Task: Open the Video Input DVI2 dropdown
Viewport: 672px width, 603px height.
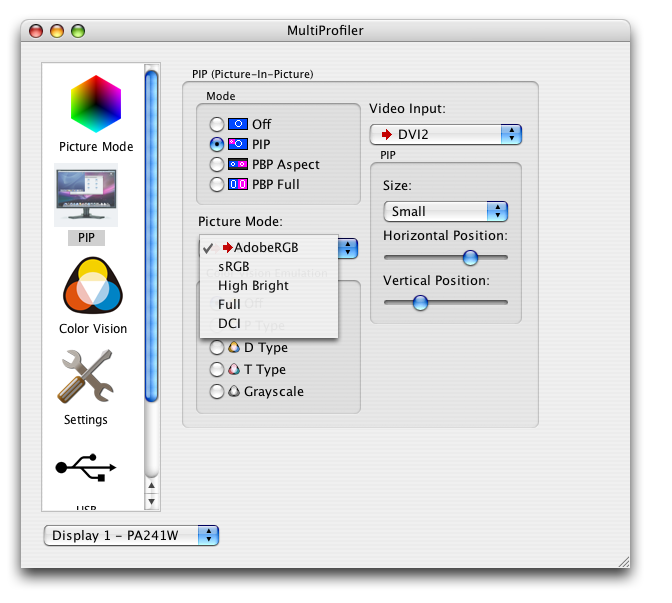Action: click(x=446, y=135)
